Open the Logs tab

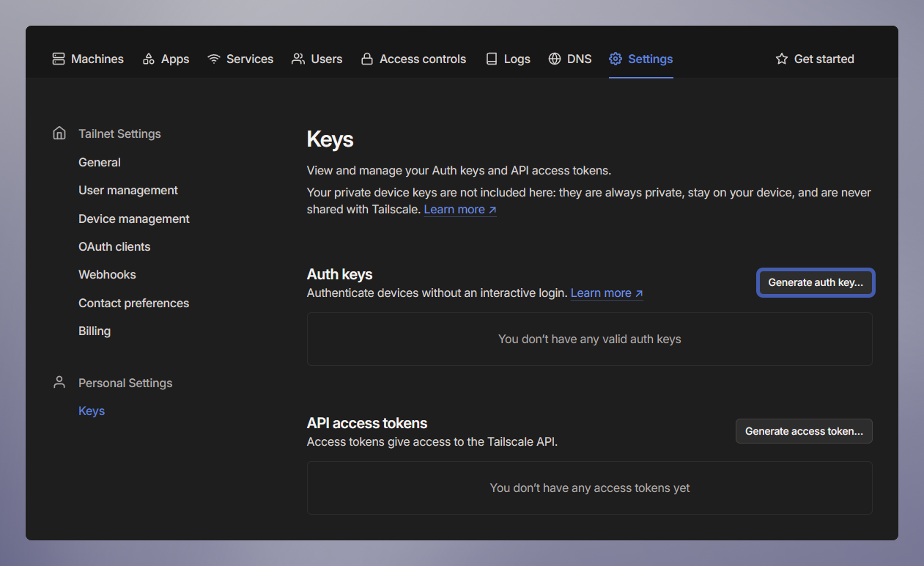click(508, 59)
